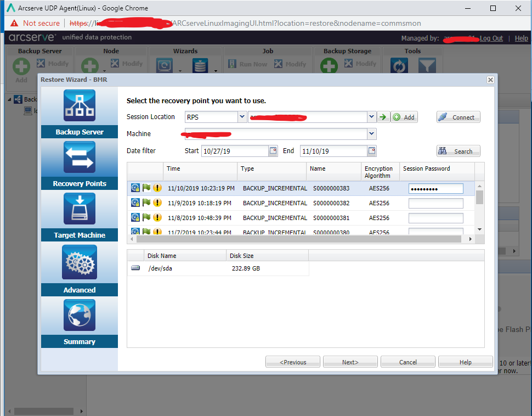Click the Filter funnel tool icon
Viewport: 532px width, 416px height.
click(427, 65)
